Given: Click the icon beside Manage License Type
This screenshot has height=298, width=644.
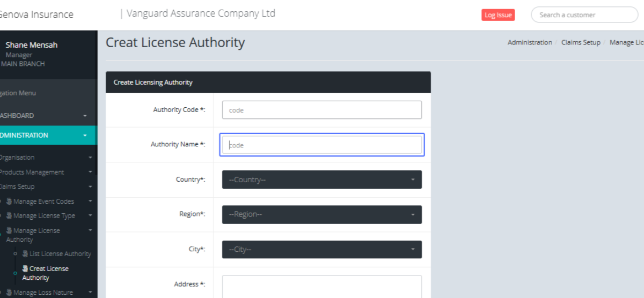Looking at the screenshot, I should click(9, 216).
